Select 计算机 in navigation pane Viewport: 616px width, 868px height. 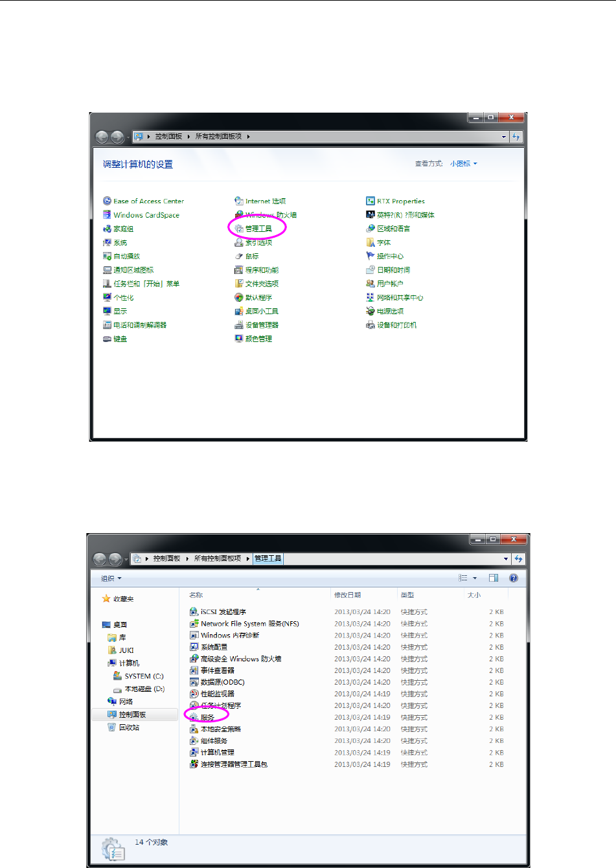coord(124,663)
